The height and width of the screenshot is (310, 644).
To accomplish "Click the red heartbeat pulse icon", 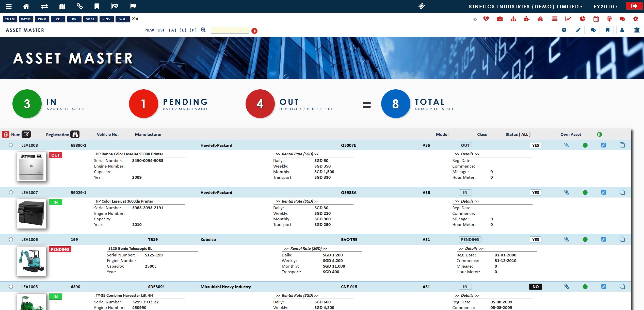I will 486,19.
